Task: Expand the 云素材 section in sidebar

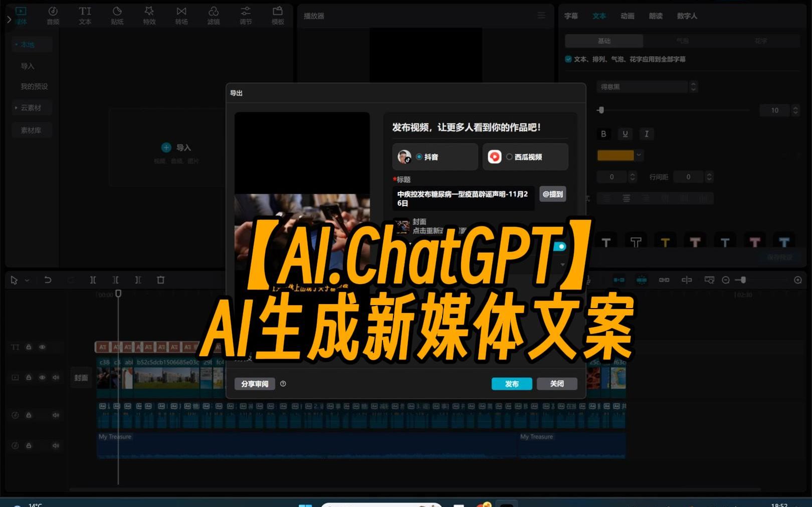Action: click(x=17, y=108)
